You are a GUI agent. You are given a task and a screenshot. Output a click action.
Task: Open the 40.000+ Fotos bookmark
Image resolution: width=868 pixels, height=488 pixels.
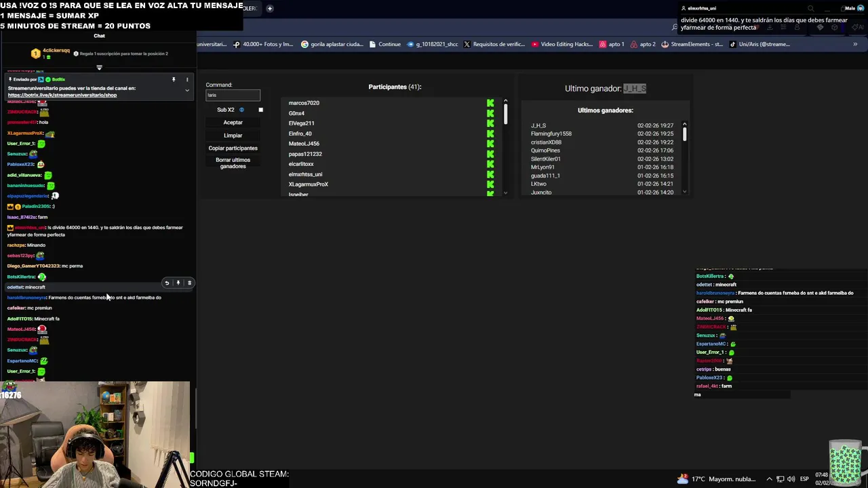263,44
